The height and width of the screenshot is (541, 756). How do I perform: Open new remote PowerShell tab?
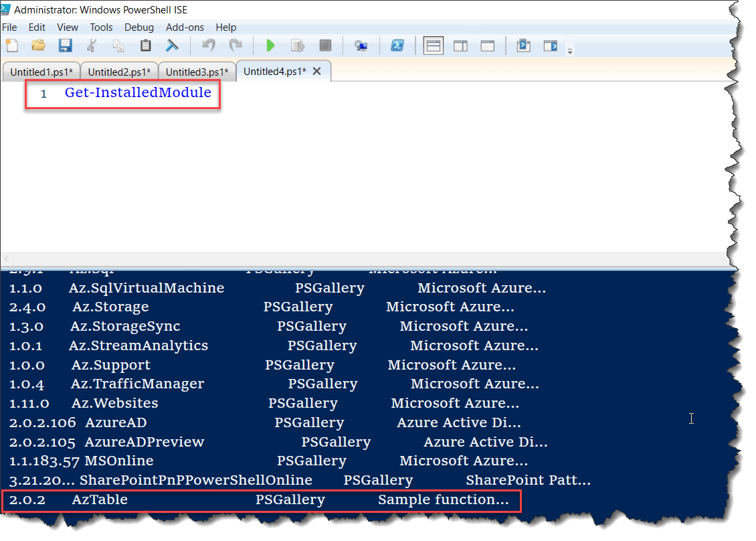361,46
